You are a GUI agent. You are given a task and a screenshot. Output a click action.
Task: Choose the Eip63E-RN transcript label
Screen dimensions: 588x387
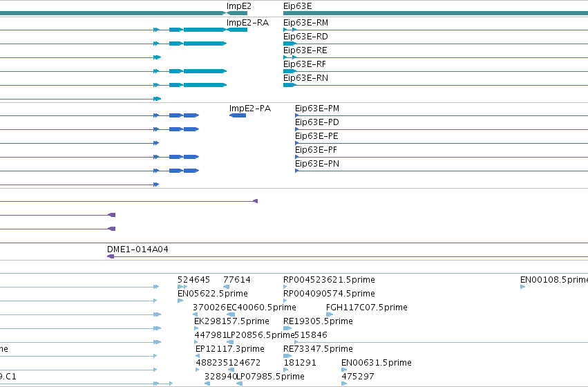(305, 78)
